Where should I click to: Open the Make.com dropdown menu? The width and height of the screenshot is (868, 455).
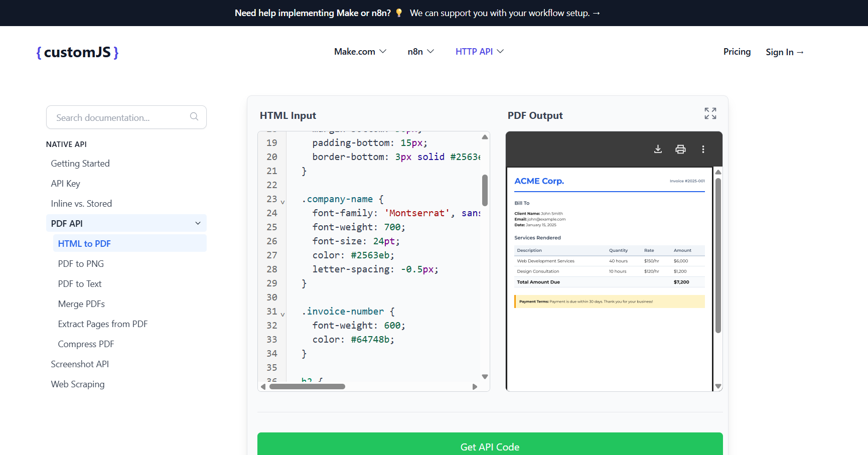pyautogui.click(x=360, y=52)
